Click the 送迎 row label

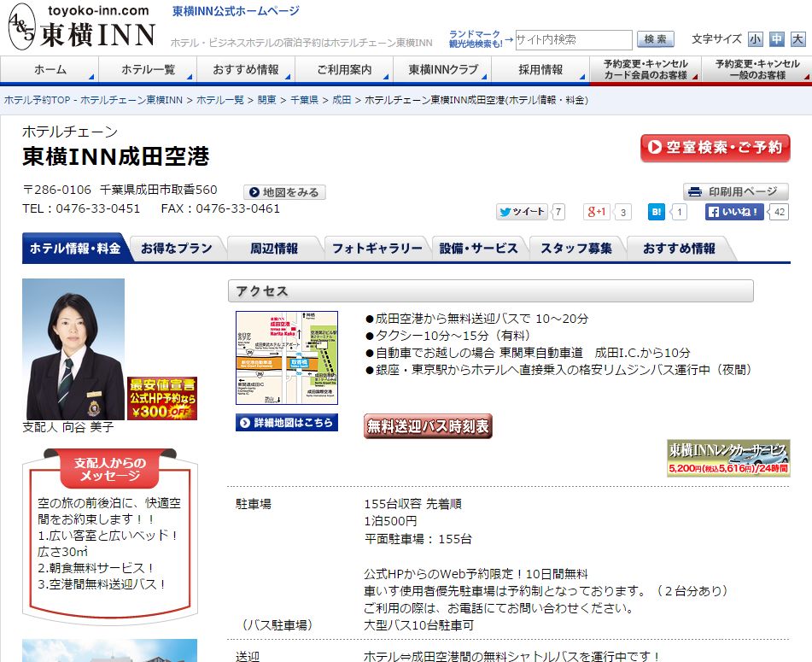click(x=248, y=656)
